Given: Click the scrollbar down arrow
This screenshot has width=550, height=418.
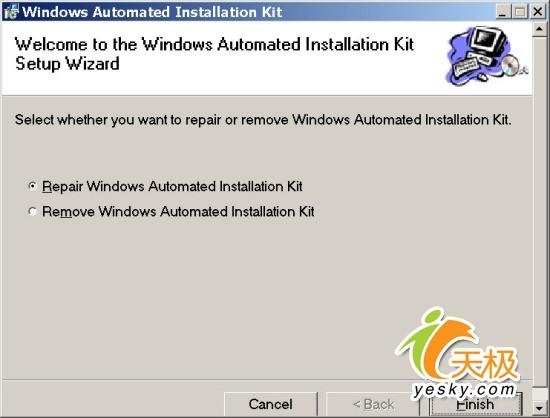Looking at the screenshot, I should click(539, 407).
